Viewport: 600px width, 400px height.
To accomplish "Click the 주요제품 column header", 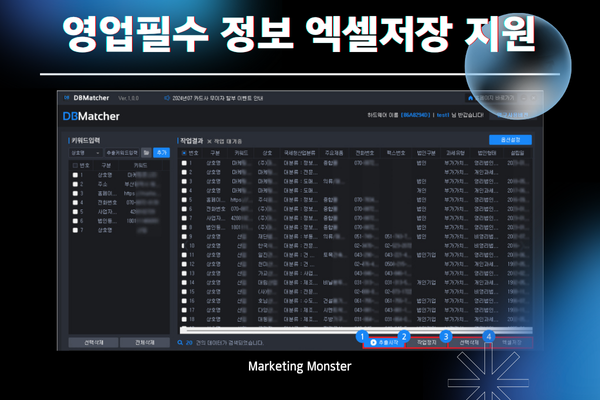I will click(x=334, y=153).
